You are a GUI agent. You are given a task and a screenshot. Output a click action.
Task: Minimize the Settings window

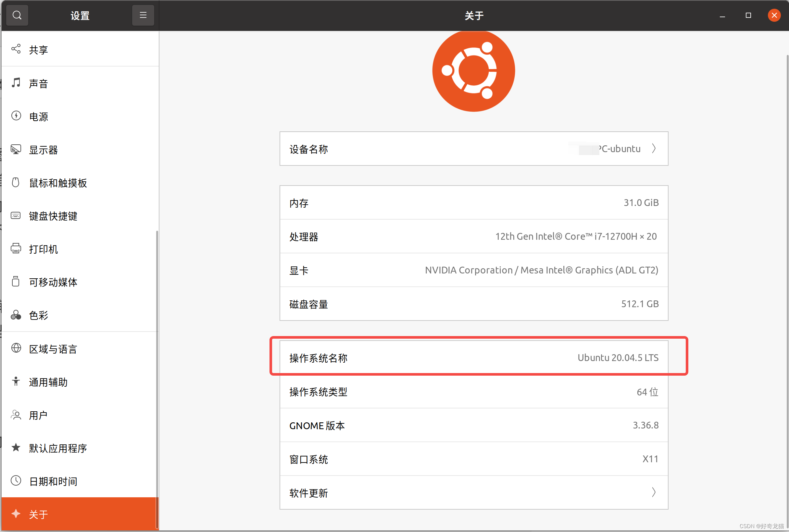tap(722, 16)
